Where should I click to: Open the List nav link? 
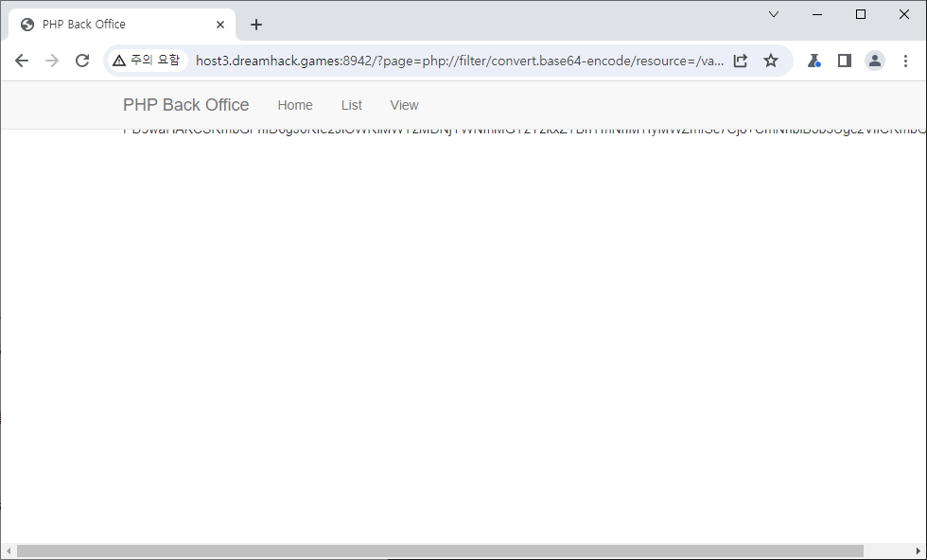point(352,105)
